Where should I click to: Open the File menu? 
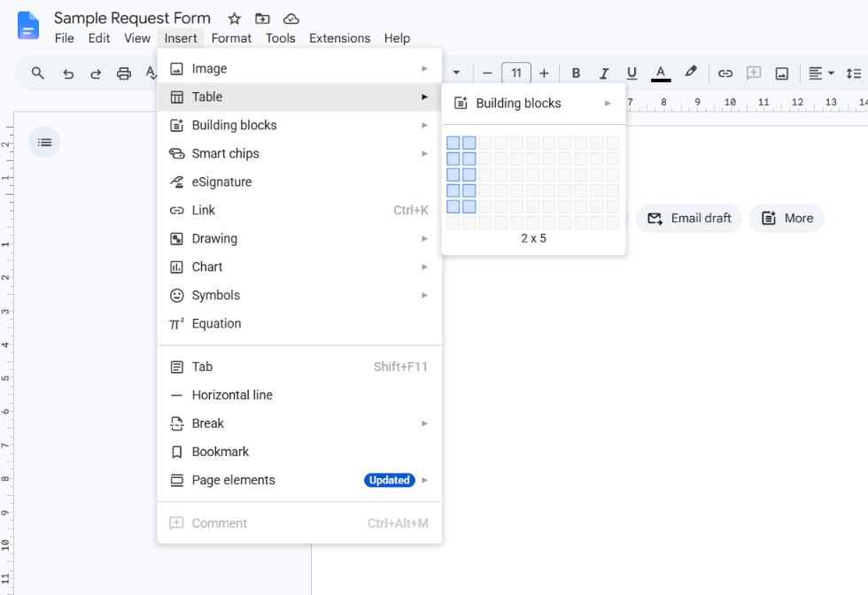[64, 38]
